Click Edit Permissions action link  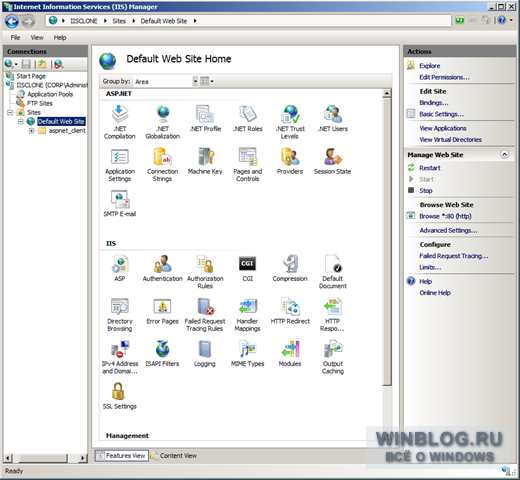point(444,77)
